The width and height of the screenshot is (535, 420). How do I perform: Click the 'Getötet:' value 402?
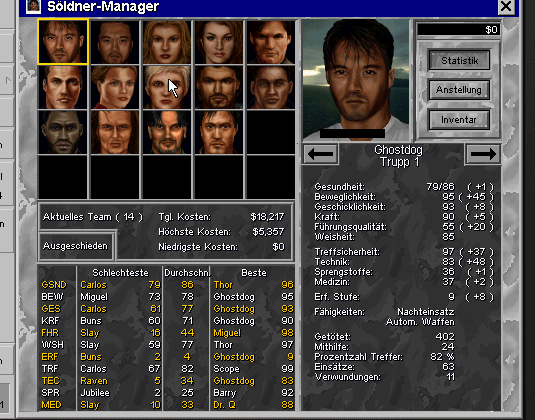[x=445, y=337]
